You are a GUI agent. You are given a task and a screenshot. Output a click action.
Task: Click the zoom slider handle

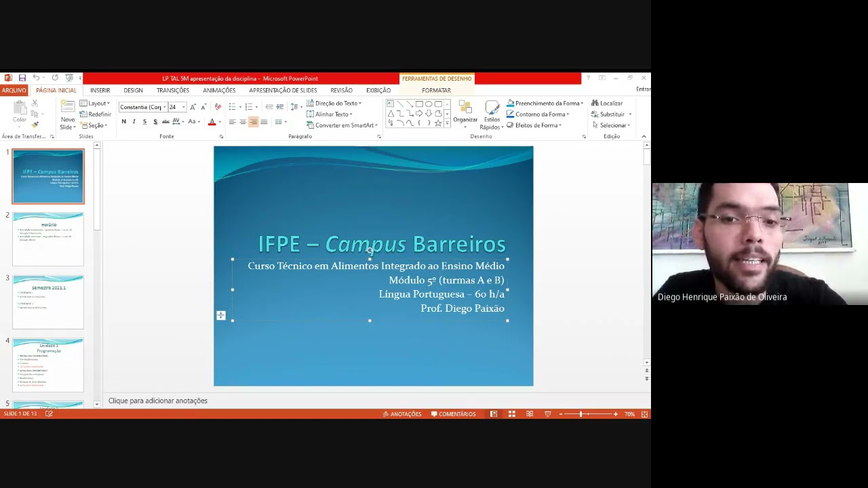pyautogui.click(x=581, y=414)
